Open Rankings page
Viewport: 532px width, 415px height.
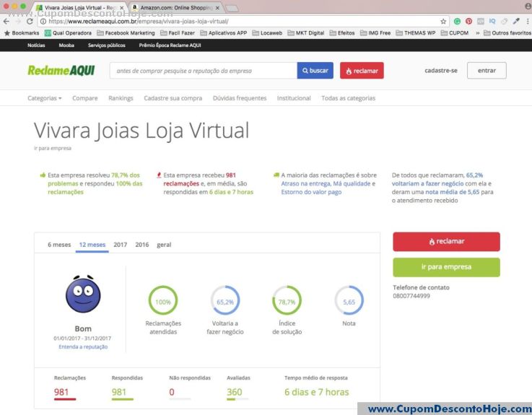tap(121, 98)
